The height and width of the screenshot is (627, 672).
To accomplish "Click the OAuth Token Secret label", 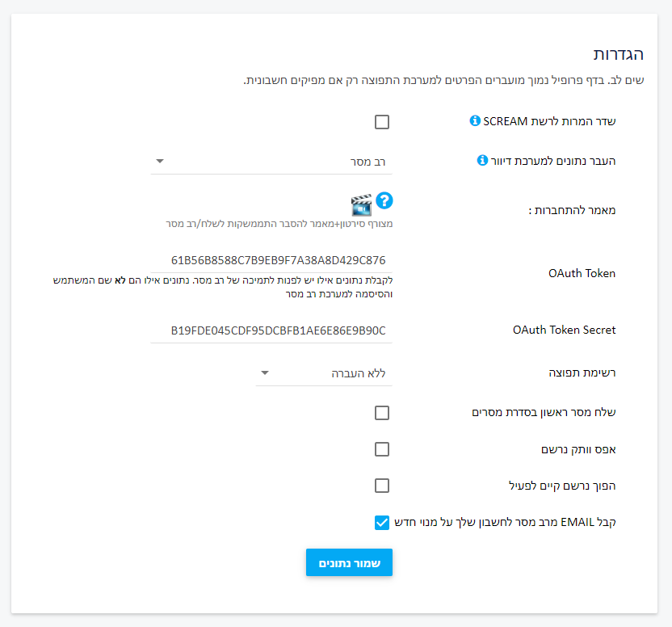I will [x=565, y=330].
